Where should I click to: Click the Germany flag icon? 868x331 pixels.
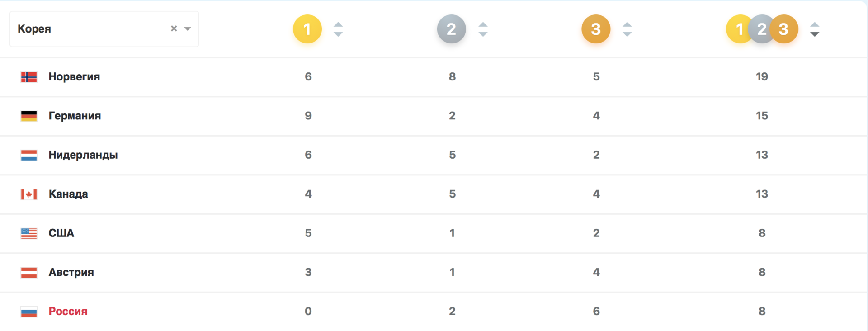(x=29, y=116)
